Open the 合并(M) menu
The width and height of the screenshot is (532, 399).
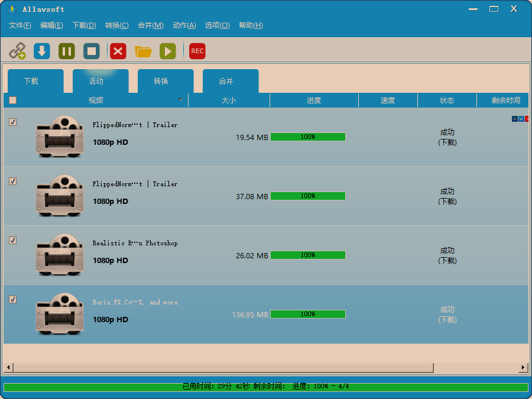pyautogui.click(x=151, y=25)
